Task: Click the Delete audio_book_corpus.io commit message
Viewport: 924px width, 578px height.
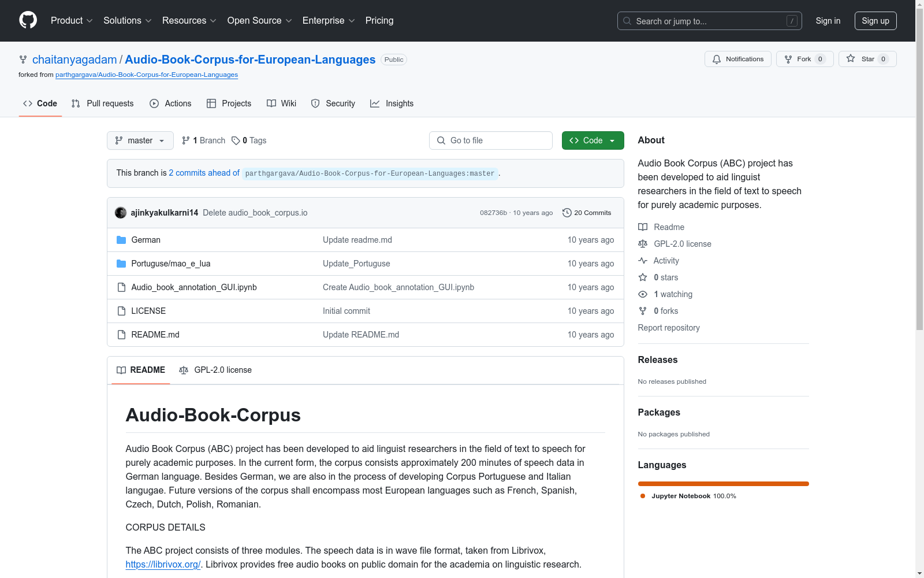Action: (255, 213)
